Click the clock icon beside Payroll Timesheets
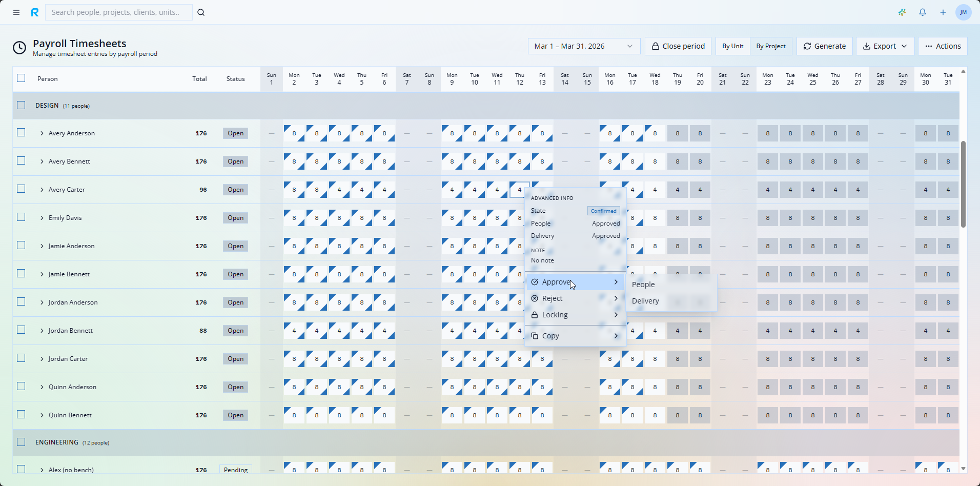The height and width of the screenshot is (486, 980). pos(19,47)
